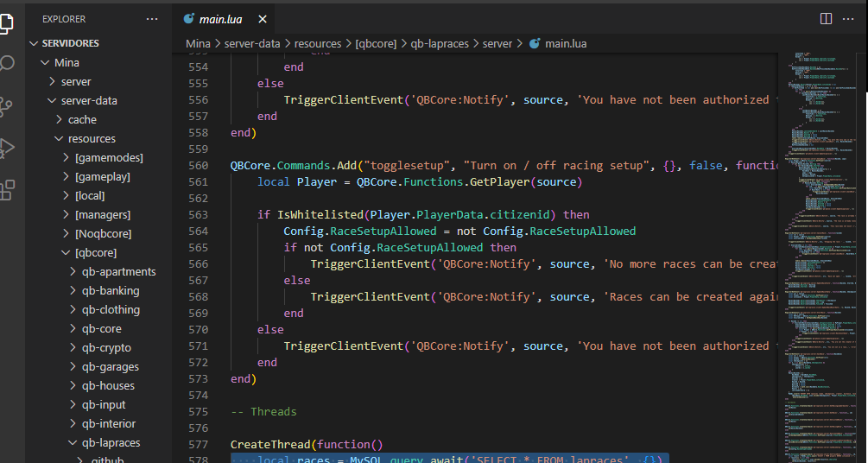Close the main.lua editor tab

pos(263,19)
